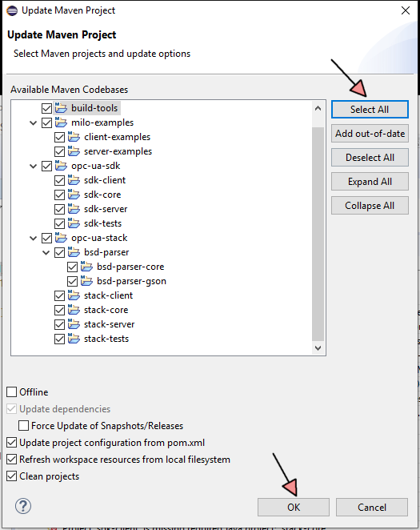Click the sdk-client Maven folder icon

pyautogui.click(x=74, y=180)
